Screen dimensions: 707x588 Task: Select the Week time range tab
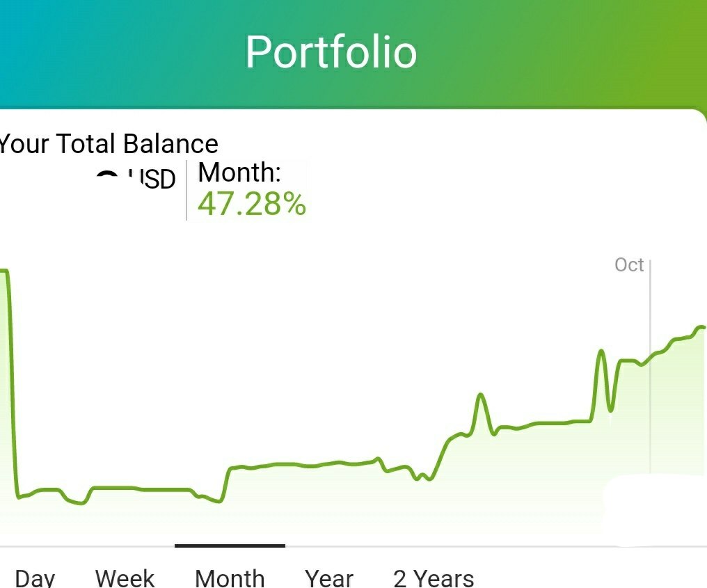click(x=125, y=578)
